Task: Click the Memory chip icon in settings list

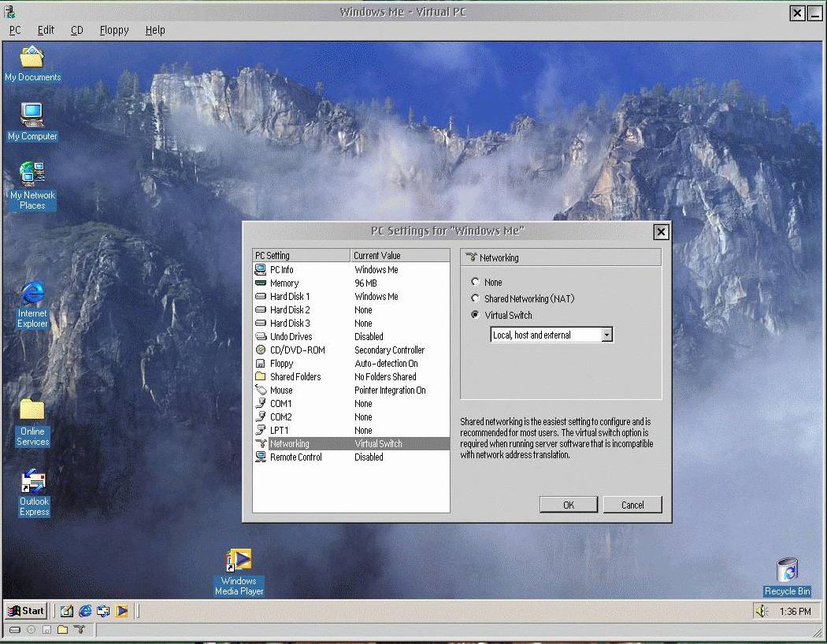Action: pyautogui.click(x=261, y=283)
